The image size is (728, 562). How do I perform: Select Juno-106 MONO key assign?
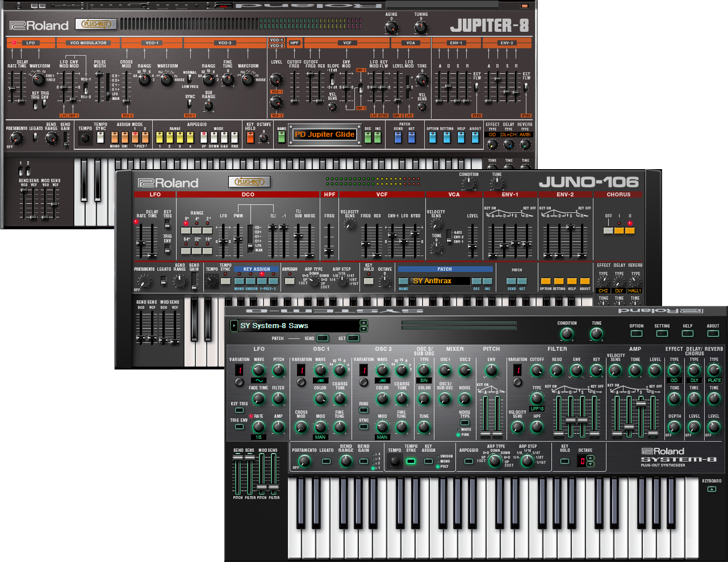239,281
